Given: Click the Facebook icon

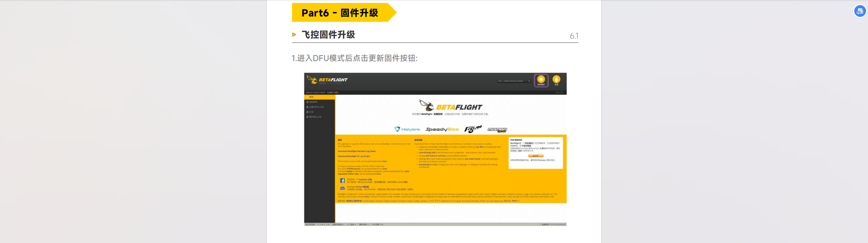Looking at the screenshot, I should click(x=342, y=181).
